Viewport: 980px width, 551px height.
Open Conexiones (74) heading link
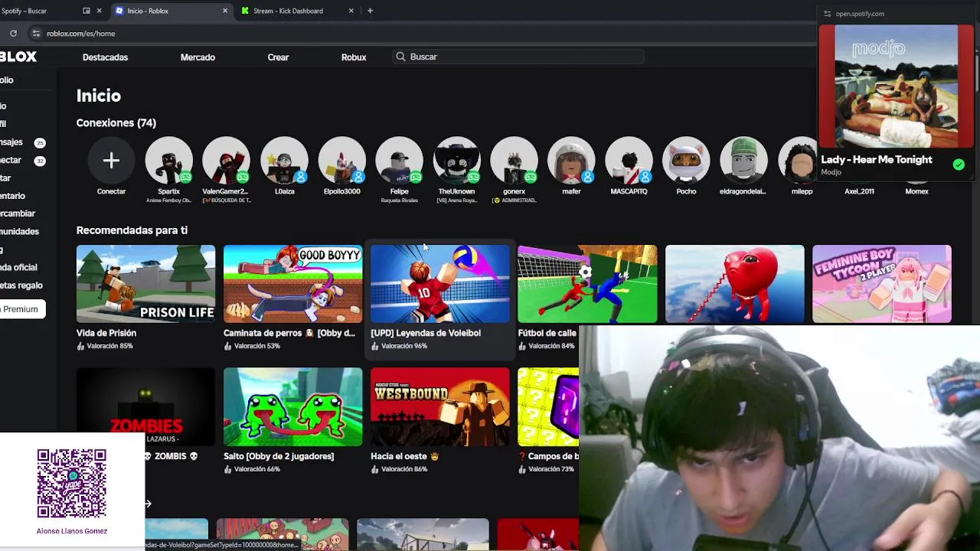pyautogui.click(x=116, y=122)
